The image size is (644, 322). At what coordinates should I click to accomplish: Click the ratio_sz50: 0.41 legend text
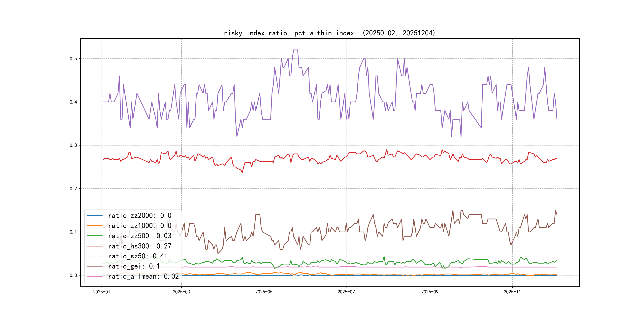[x=138, y=256]
